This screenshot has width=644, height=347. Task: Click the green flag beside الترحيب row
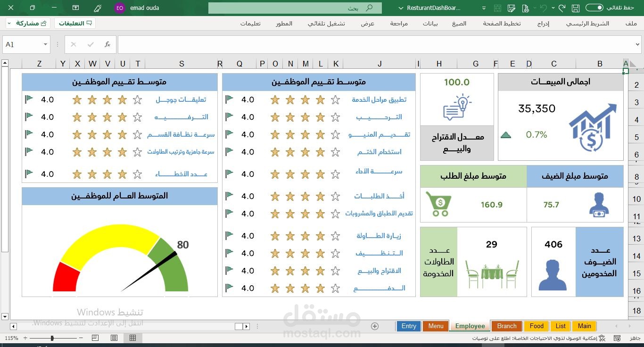(x=230, y=117)
